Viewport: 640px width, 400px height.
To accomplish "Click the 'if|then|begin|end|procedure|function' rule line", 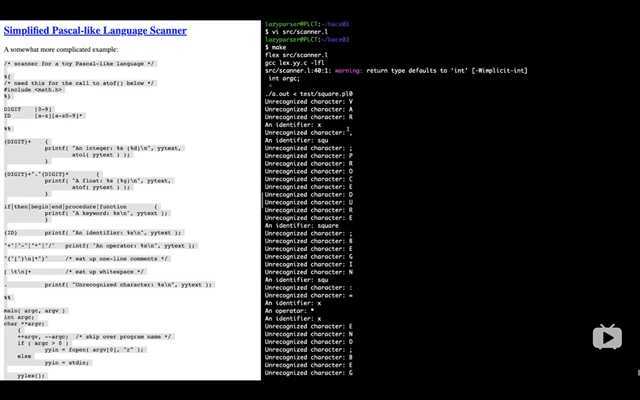I will pos(81,207).
